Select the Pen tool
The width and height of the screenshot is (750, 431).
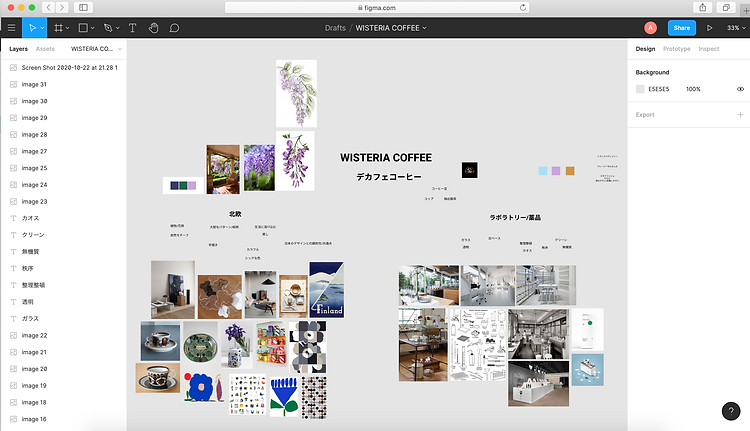pyautogui.click(x=108, y=28)
